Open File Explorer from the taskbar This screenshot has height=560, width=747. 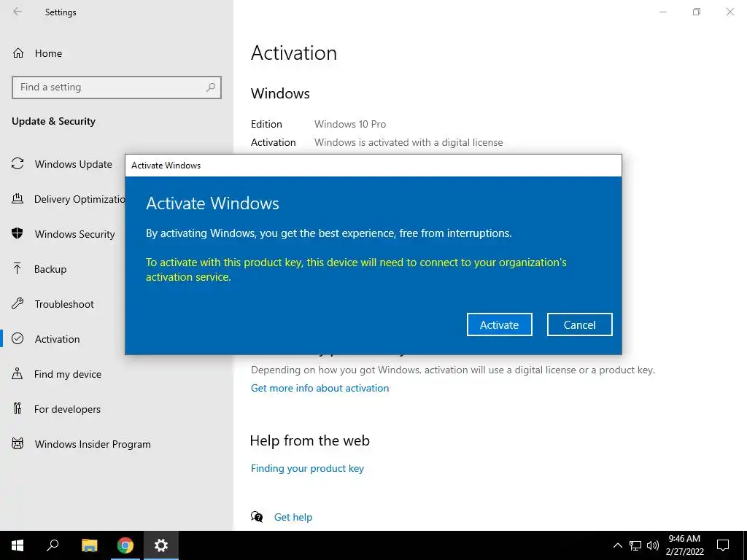click(90, 545)
